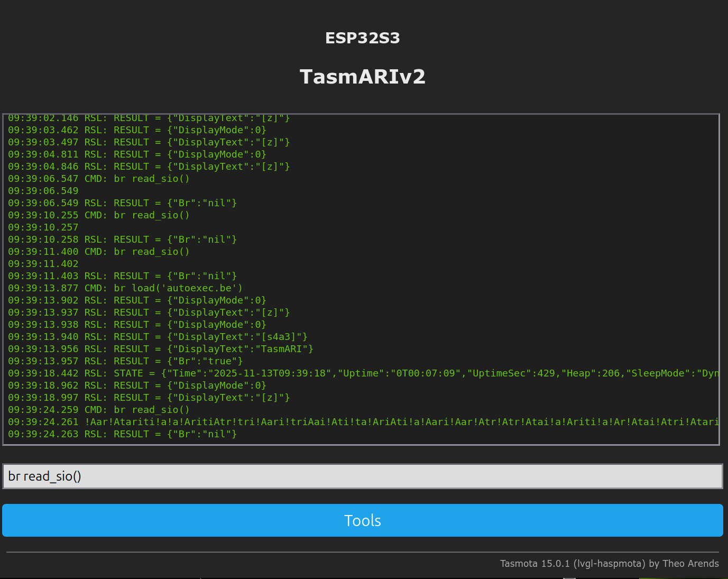Select the 09:39:06.547 br read_sio() command line
Image resolution: width=728 pixels, height=579 pixels.
click(x=98, y=179)
